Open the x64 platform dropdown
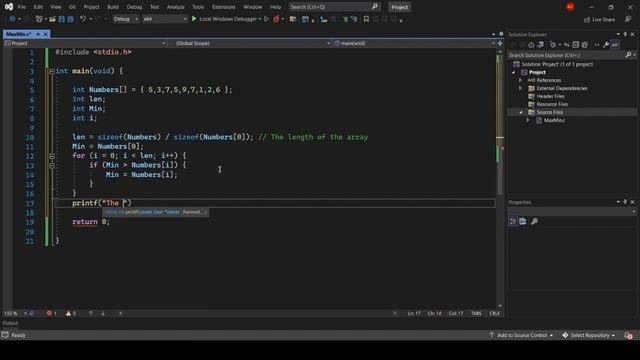The image size is (640, 360). click(164, 19)
